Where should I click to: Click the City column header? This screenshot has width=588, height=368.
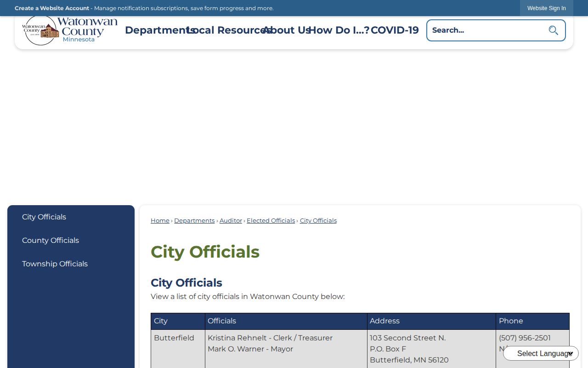(x=178, y=321)
